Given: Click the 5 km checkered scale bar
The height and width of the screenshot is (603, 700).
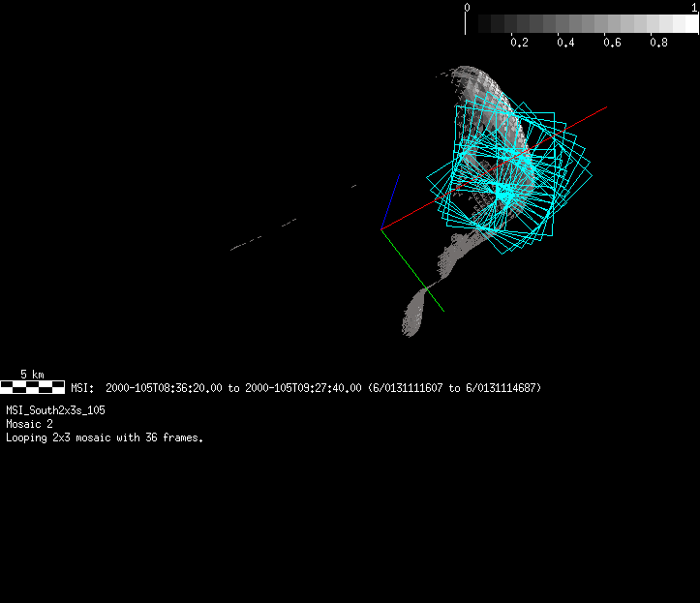Looking at the screenshot, I should click(33, 387).
